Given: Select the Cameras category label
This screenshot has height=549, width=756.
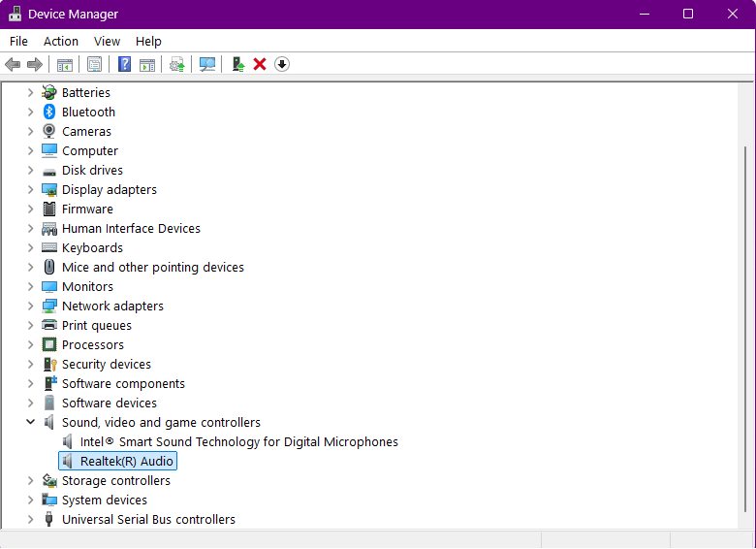Looking at the screenshot, I should pyautogui.click(x=86, y=132).
